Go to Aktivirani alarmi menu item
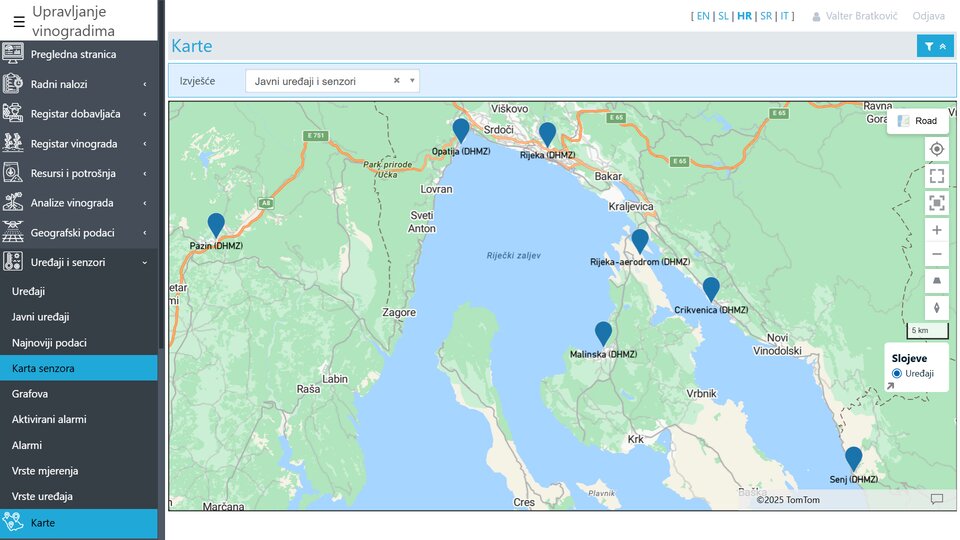 tap(49, 419)
